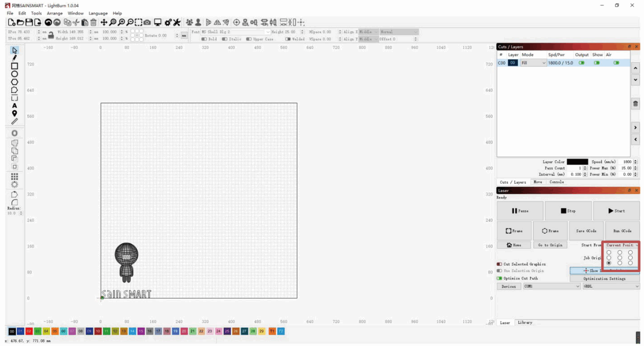Toggle Italic text switch
This screenshot has width=644, height=346.
tap(225, 39)
